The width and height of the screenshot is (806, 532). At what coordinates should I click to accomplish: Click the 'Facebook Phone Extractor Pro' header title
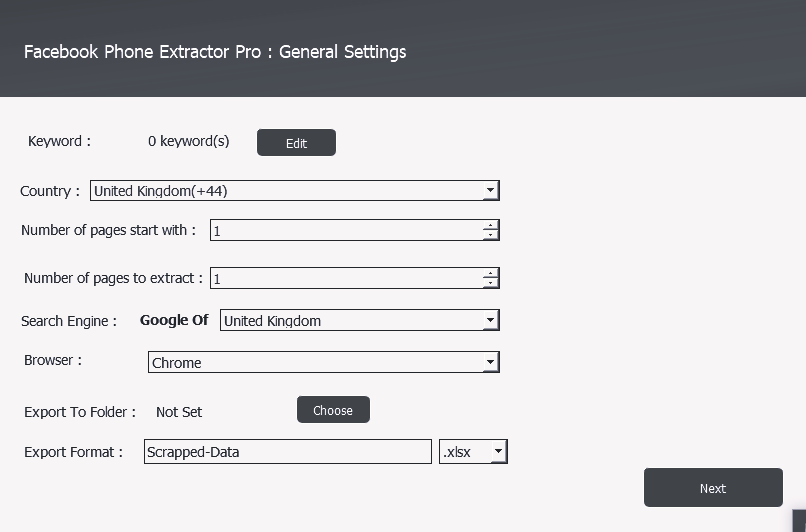(215, 52)
